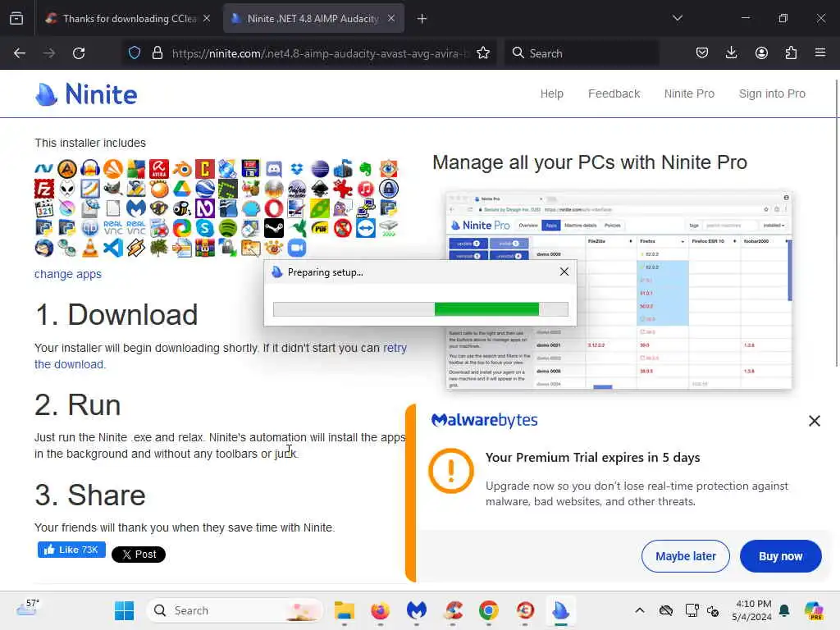Click the Audacity headphones icon
The height and width of the screenshot is (630, 840).
90,169
